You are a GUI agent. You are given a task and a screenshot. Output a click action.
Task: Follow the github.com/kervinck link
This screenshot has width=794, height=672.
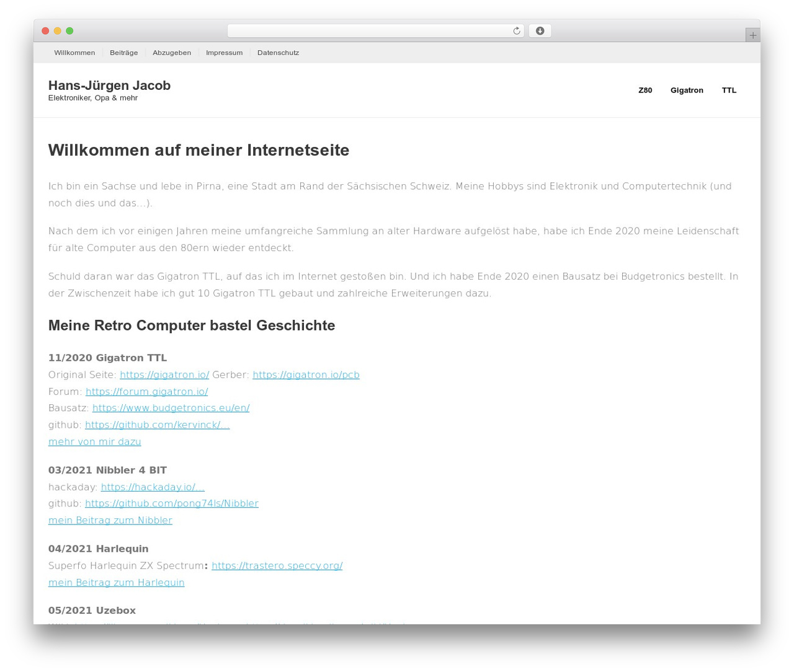coord(157,425)
